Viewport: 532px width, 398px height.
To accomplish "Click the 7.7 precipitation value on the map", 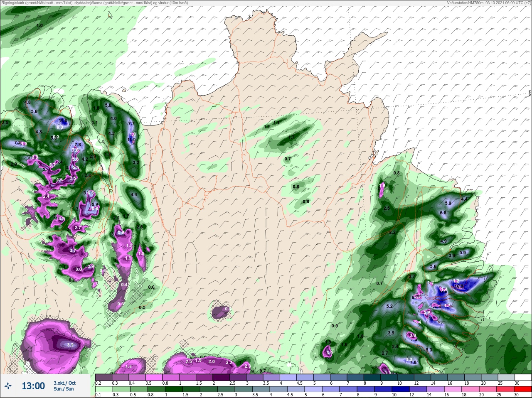I will tap(131, 123).
